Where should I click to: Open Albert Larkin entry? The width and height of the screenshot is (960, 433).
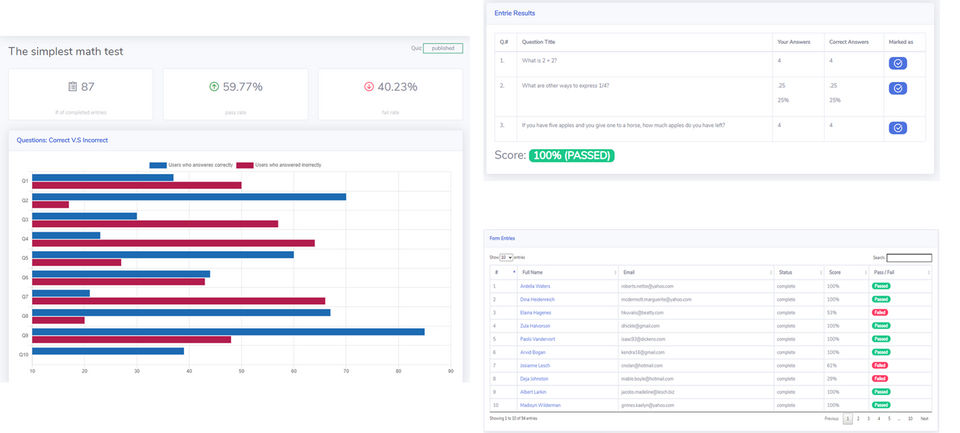[x=533, y=392]
